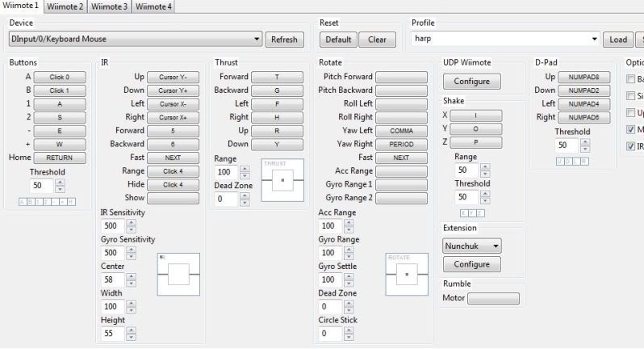Increase Thrust Range with the up arrow
Screen dimensions: 644x349
(x=245, y=169)
